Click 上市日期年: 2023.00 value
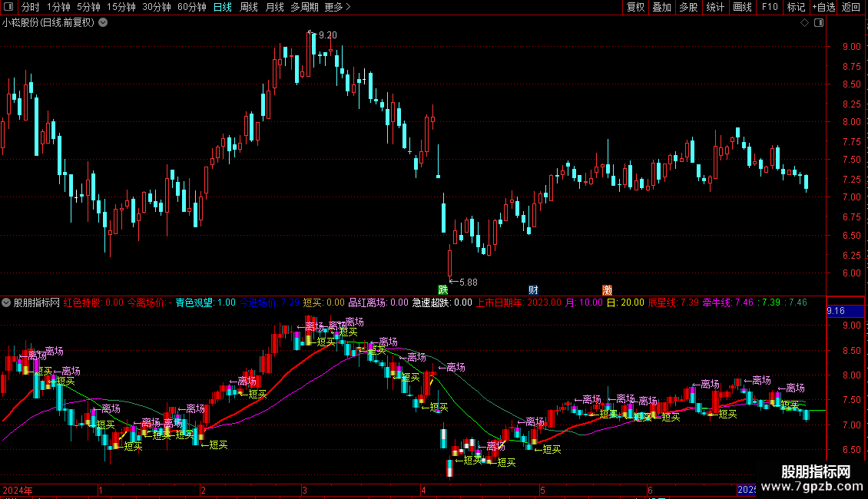Image resolution: width=868 pixels, height=499 pixels. (x=518, y=302)
